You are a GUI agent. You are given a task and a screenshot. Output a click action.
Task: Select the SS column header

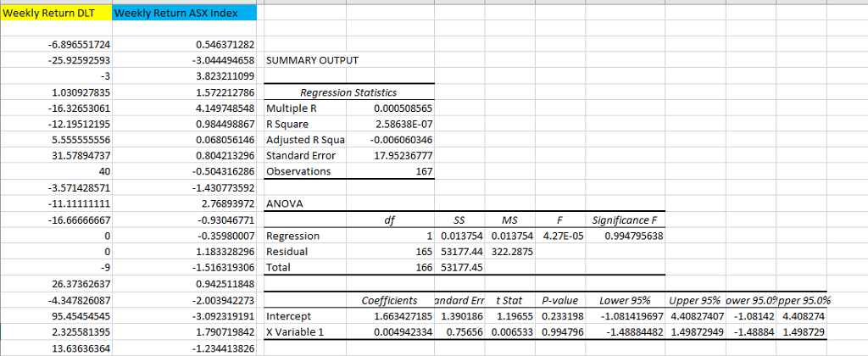(460, 220)
